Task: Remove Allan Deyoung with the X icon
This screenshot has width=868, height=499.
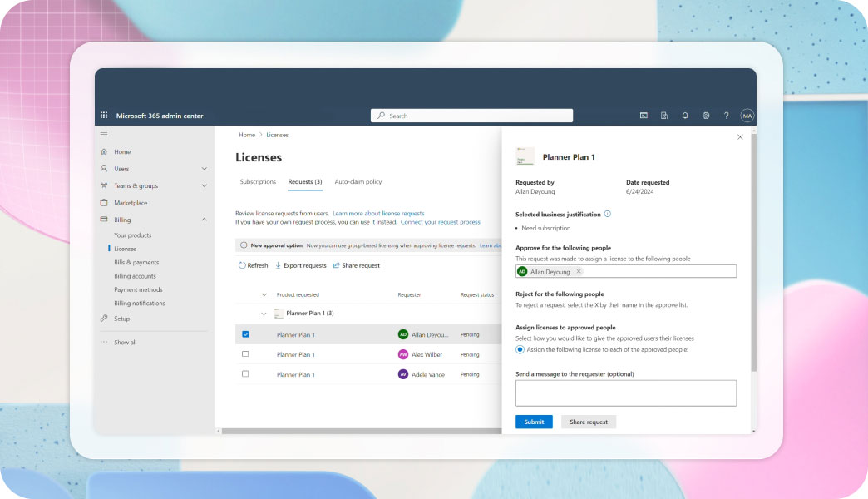Action: pyautogui.click(x=579, y=271)
